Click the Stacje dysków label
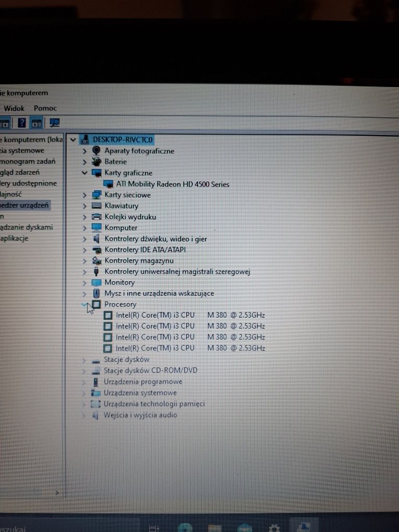This screenshot has height=532, width=399. coord(127,359)
